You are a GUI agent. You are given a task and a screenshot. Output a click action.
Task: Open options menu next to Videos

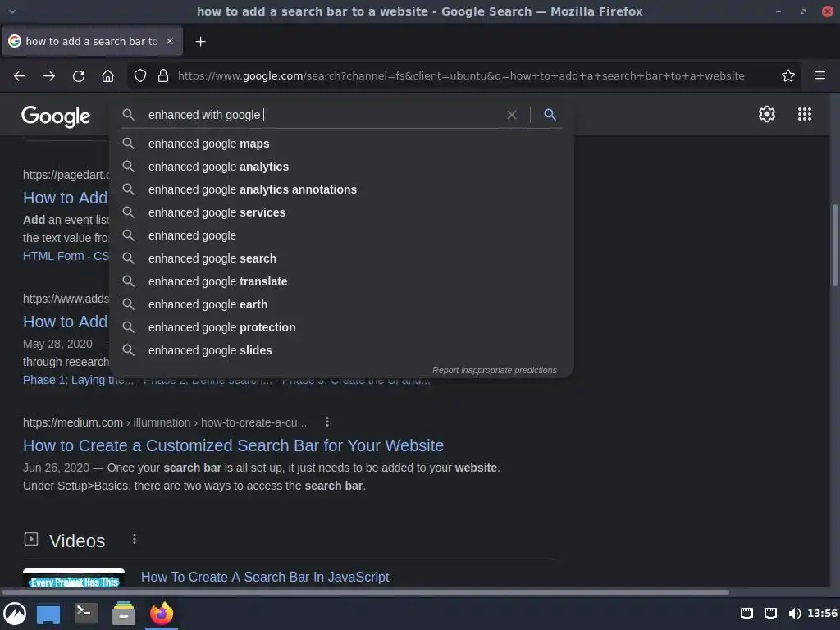point(135,539)
